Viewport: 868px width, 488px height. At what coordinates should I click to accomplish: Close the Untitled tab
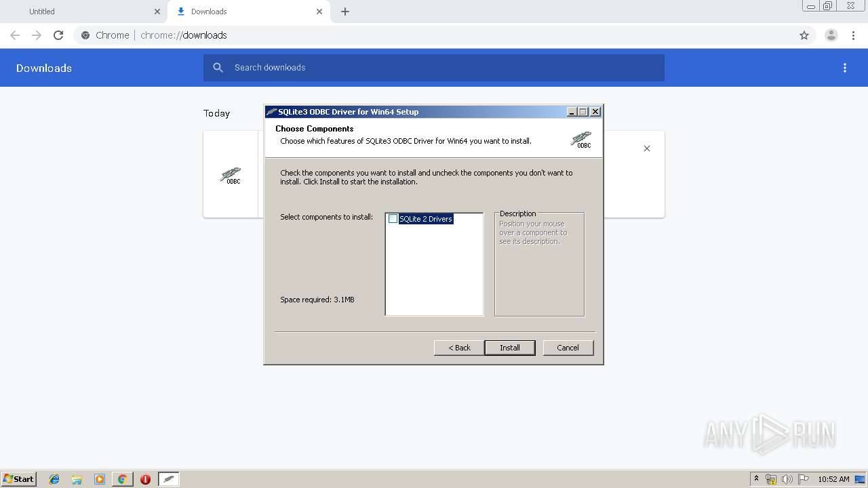[157, 12]
